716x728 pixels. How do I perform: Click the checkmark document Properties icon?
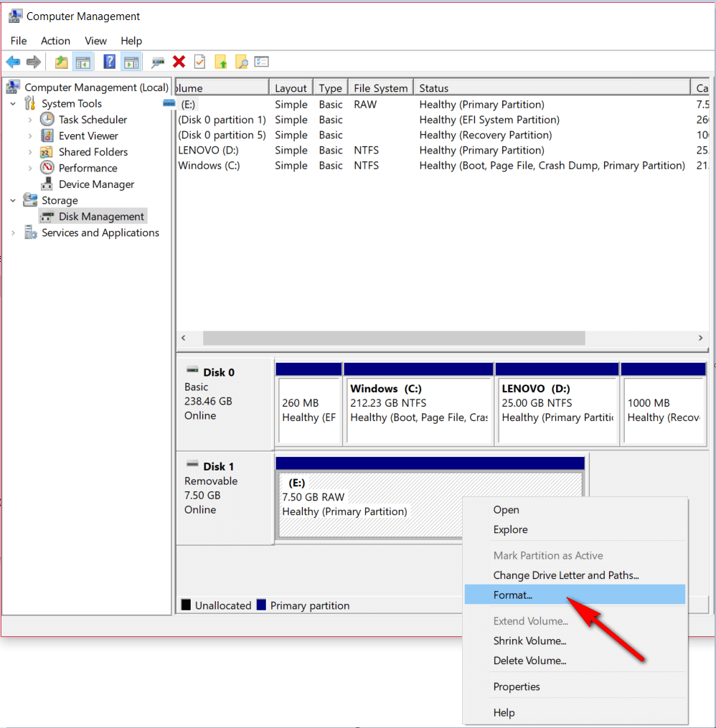(x=199, y=62)
